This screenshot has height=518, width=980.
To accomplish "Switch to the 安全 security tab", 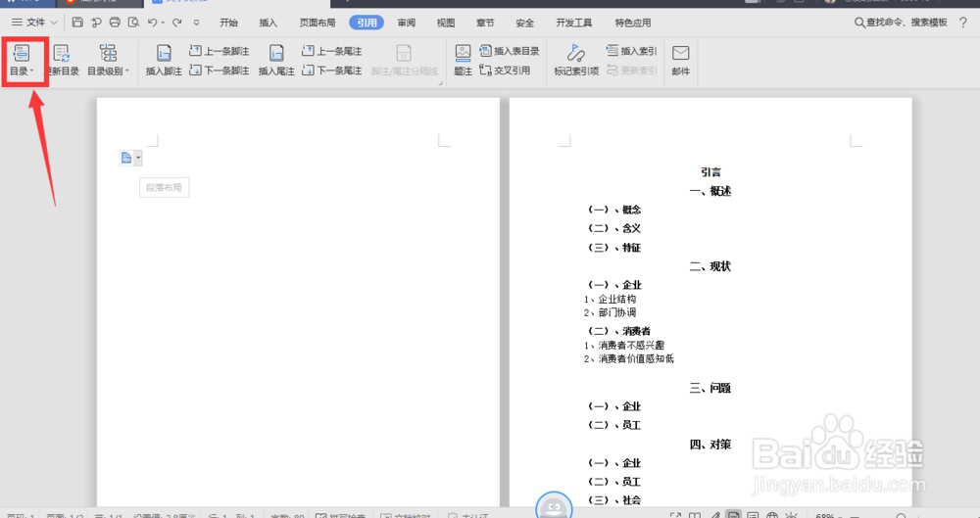I will click(524, 23).
